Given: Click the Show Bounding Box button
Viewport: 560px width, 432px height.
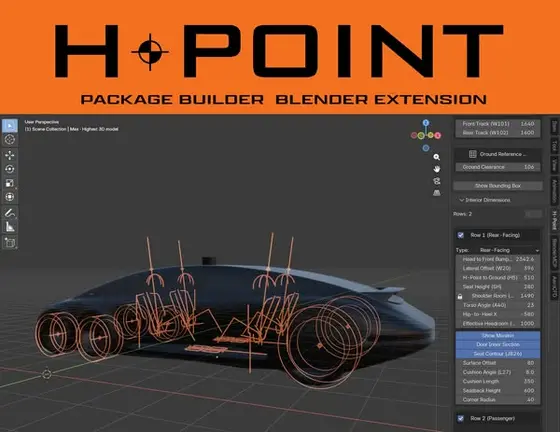Looking at the screenshot, I should coord(498,186).
